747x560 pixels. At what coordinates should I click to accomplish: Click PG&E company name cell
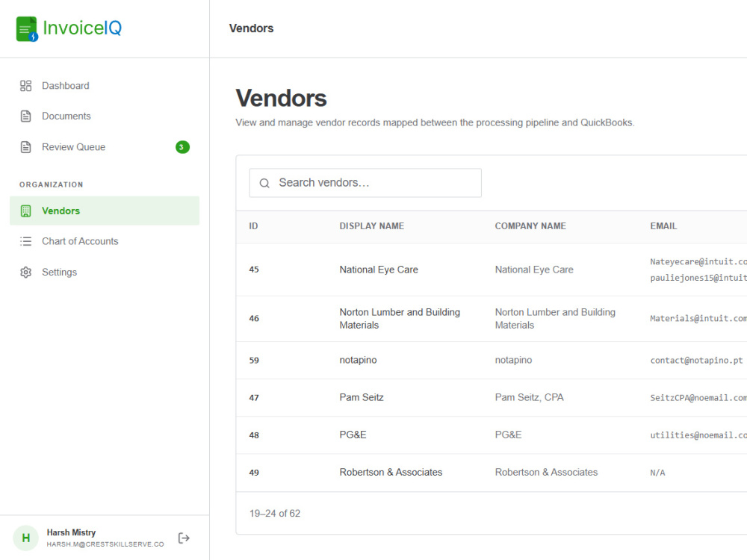click(x=508, y=435)
